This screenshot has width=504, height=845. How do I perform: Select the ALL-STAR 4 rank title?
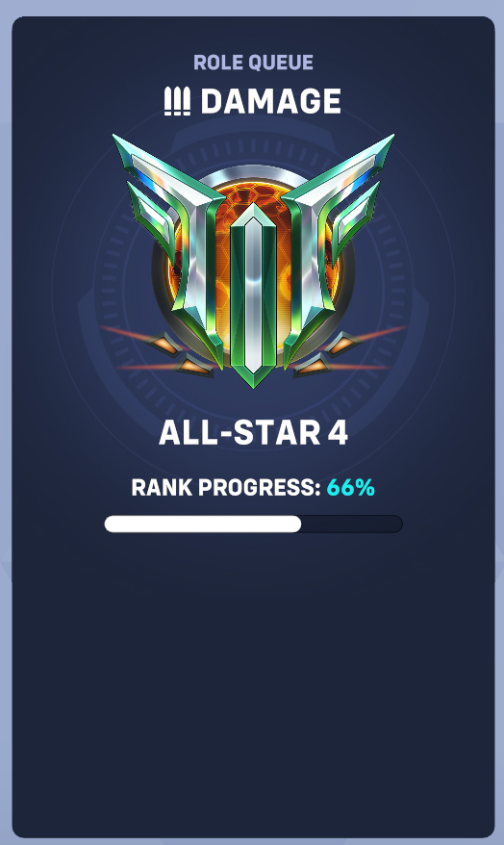[x=253, y=433]
